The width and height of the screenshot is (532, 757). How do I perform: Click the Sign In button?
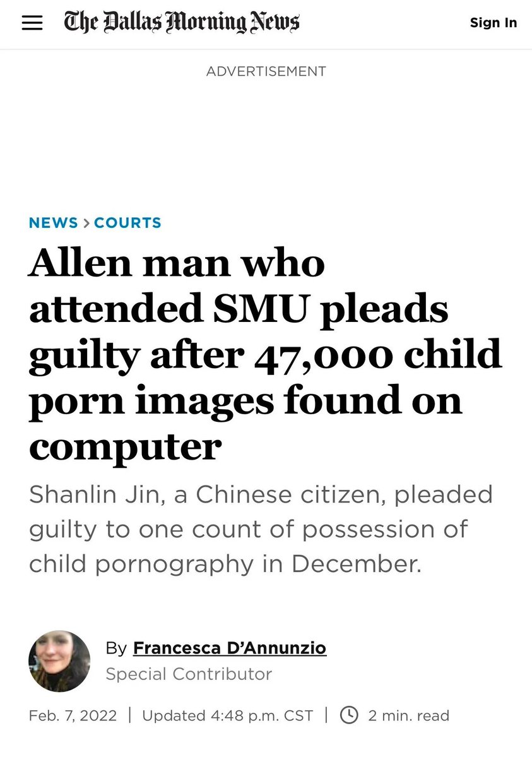tap(493, 23)
